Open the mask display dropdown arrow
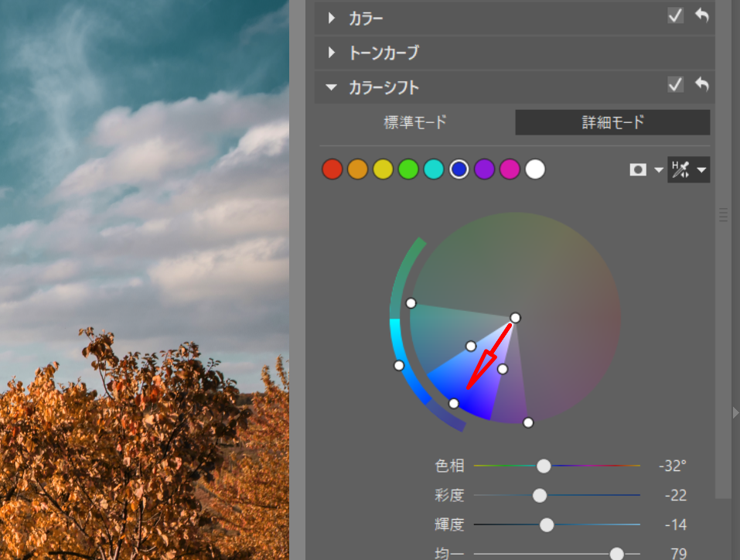Image resolution: width=740 pixels, height=560 pixels. [659, 170]
